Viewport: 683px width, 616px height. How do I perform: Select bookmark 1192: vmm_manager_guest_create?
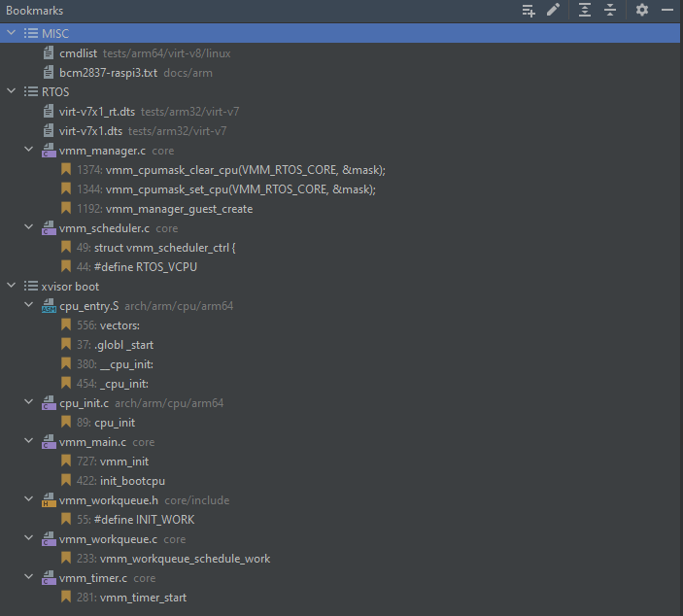click(x=164, y=209)
